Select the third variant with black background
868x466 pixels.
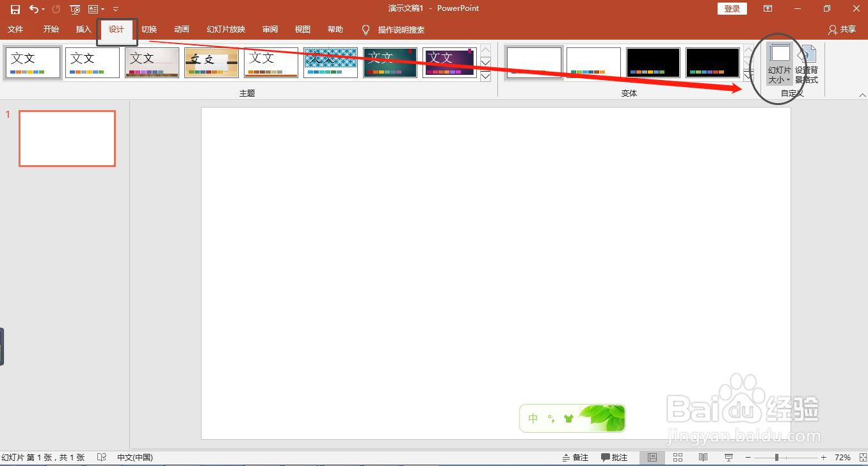[654, 63]
